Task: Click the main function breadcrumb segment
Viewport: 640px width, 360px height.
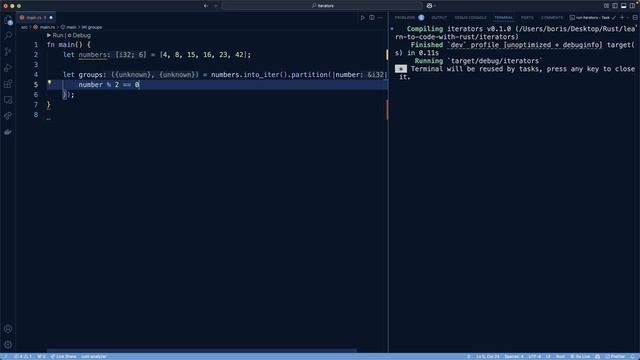Action: (x=69, y=27)
